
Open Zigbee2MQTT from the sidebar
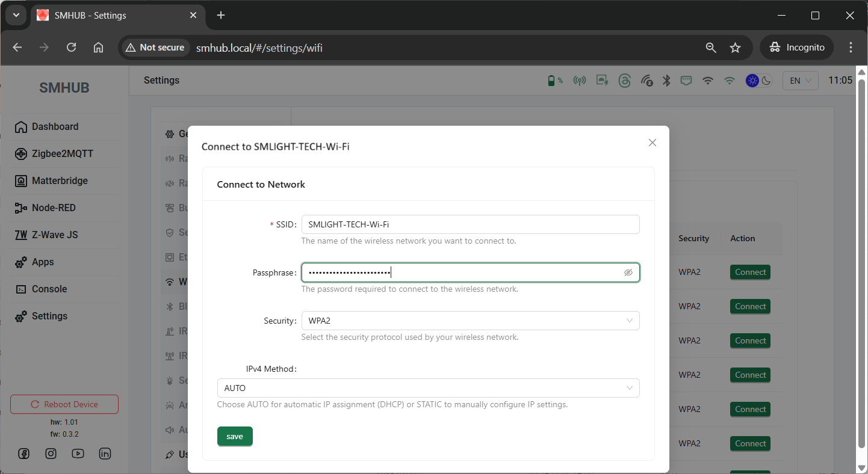click(62, 153)
